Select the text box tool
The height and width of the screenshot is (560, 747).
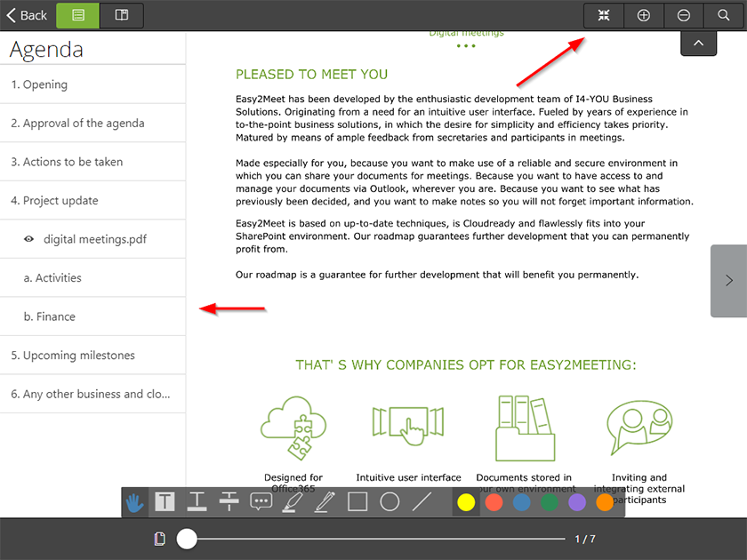[x=165, y=502]
